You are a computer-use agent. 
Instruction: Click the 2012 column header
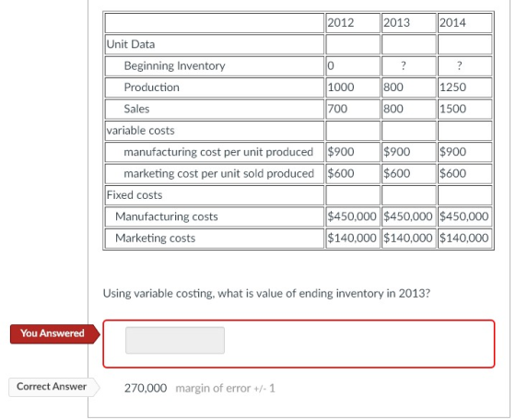[341, 23]
